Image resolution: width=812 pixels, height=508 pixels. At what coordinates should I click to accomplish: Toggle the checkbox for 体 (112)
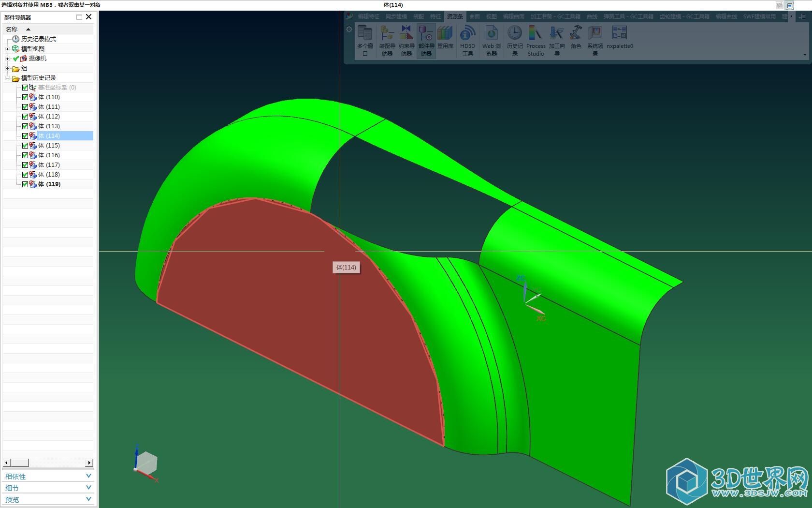point(25,117)
